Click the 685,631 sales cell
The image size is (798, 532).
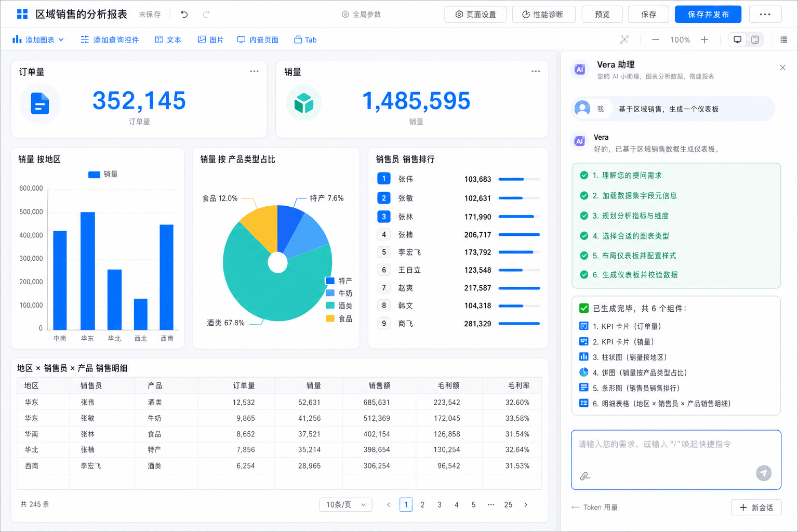coord(377,402)
